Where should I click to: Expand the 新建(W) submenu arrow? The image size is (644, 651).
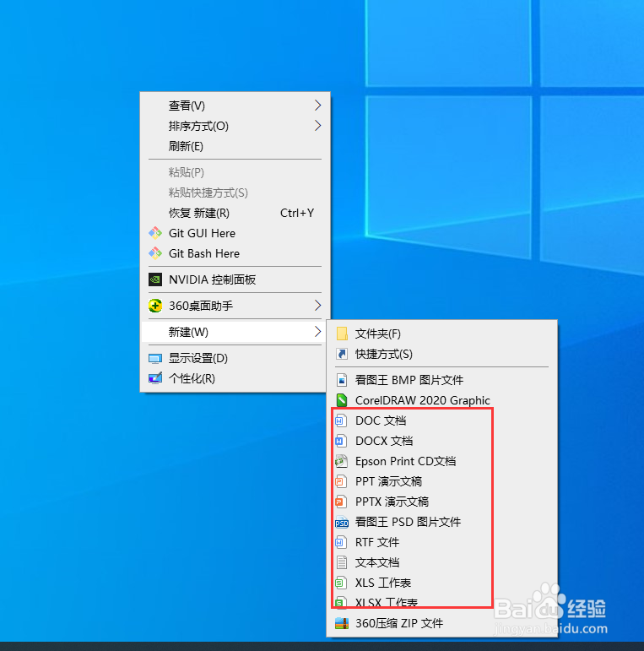coord(318,332)
